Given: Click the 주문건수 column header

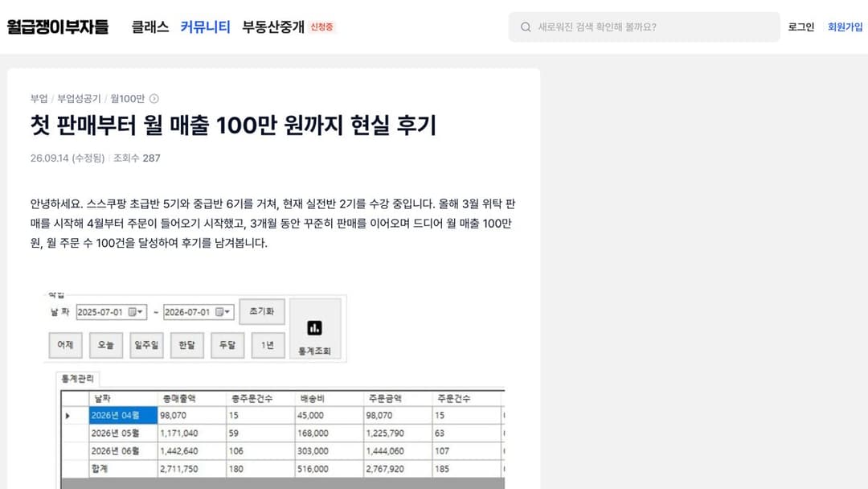Looking at the screenshot, I should pyautogui.click(x=467, y=398).
